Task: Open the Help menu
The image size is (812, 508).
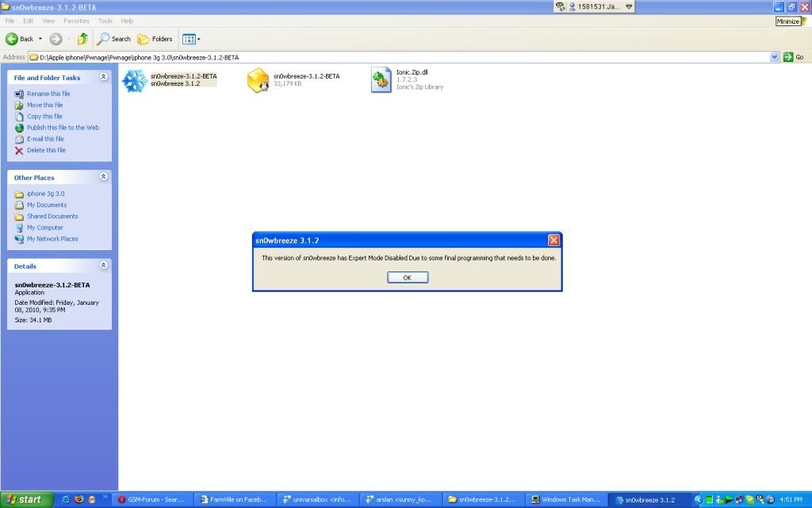Action: [127, 21]
